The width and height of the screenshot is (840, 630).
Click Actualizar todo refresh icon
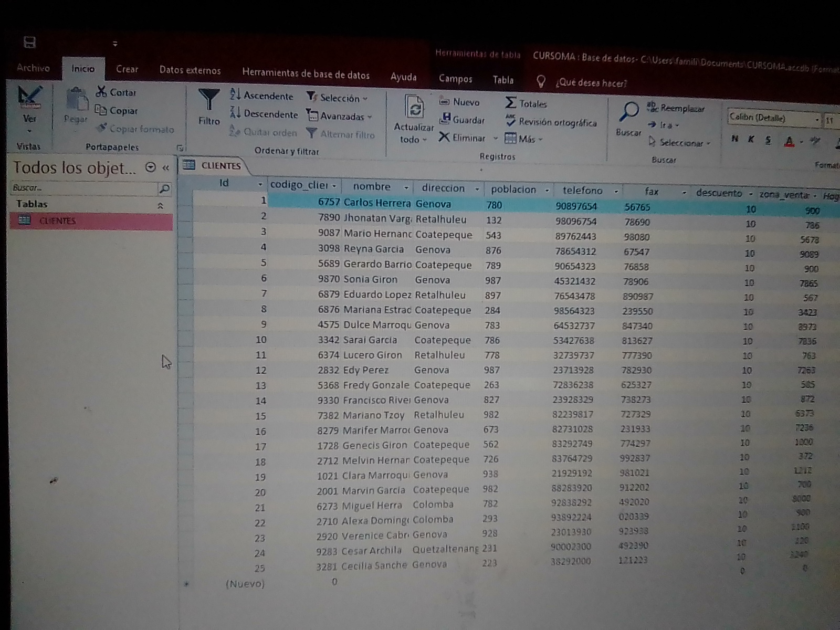[x=414, y=107]
